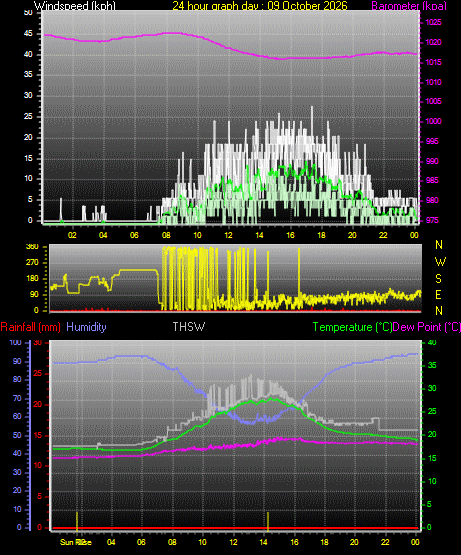The image size is (461, 555).
Task: Select the green 25 temperature axis value
Action: (x=432, y=412)
